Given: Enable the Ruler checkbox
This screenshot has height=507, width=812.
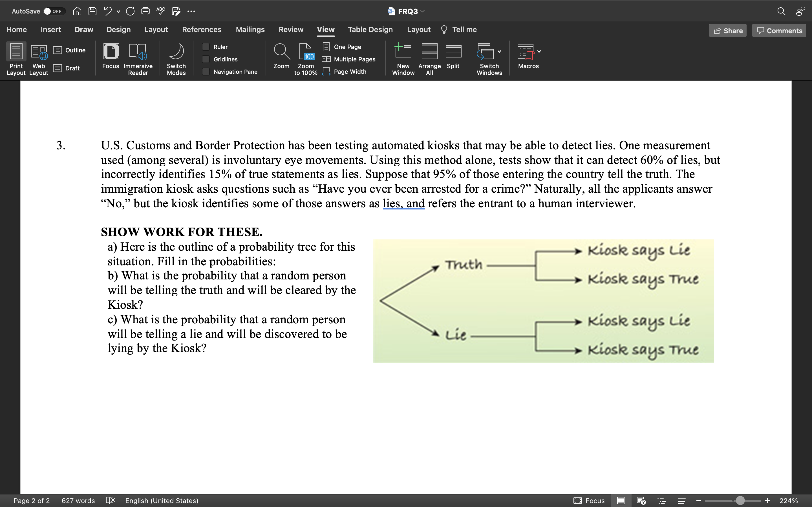Looking at the screenshot, I should (206, 46).
